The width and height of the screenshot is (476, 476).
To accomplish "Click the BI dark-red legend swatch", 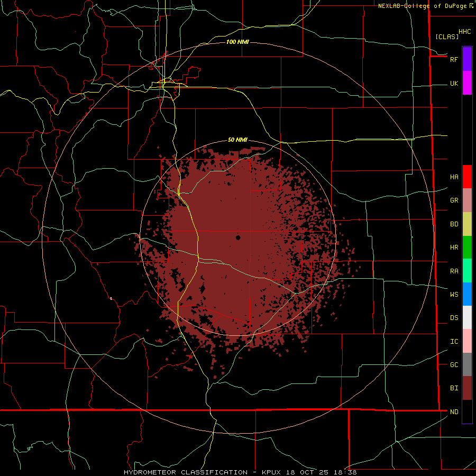I will [467, 388].
